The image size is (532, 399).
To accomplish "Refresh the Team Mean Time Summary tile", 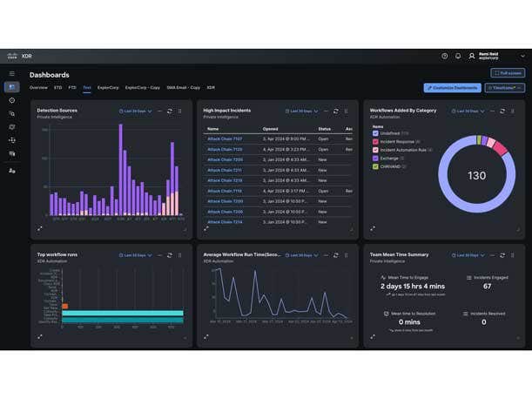I will (502, 255).
